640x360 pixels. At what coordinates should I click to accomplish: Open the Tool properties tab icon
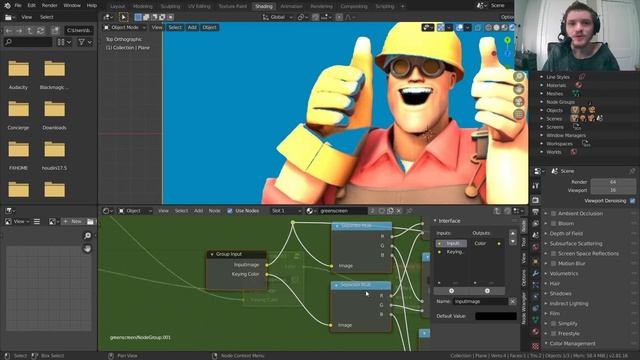point(536,186)
